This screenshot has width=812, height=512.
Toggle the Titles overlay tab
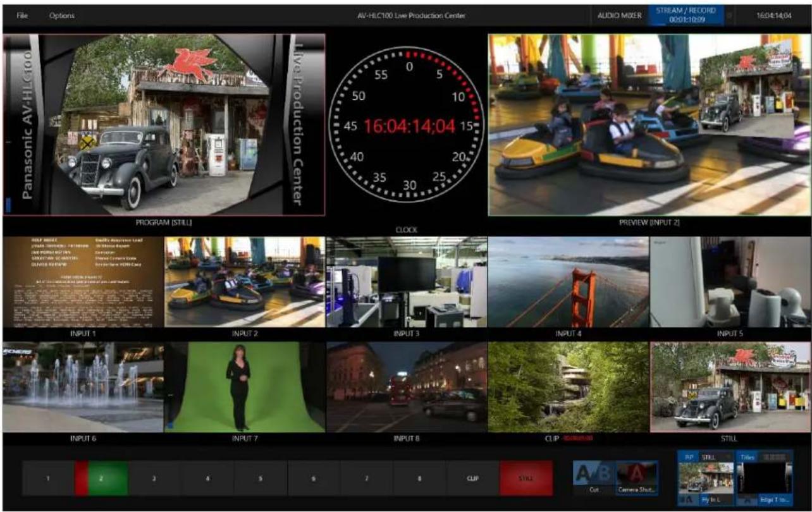pos(747,456)
